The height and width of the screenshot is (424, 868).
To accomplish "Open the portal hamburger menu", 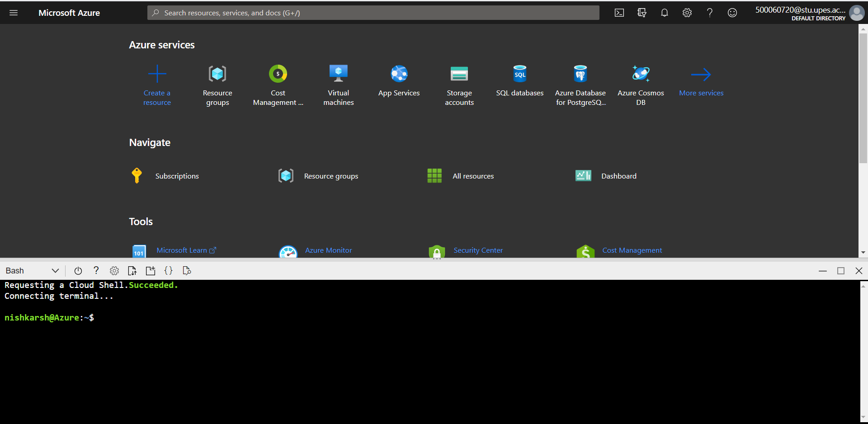I will pyautogui.click(x=14, y=13).
